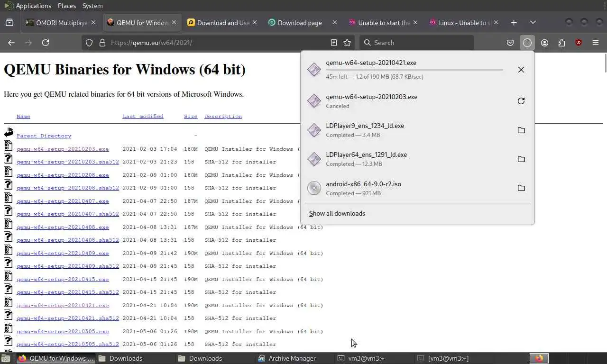Click the back-arrow icon beside Parent Directory

[9, 132]
